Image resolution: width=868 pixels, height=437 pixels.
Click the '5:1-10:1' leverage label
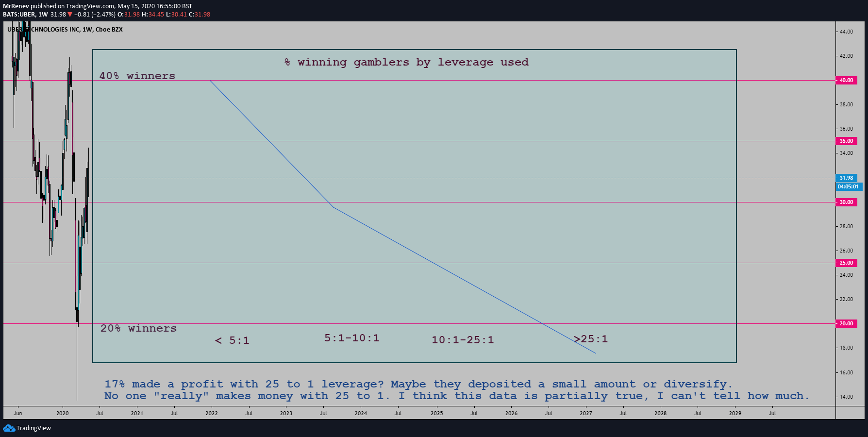pos(352,338)
